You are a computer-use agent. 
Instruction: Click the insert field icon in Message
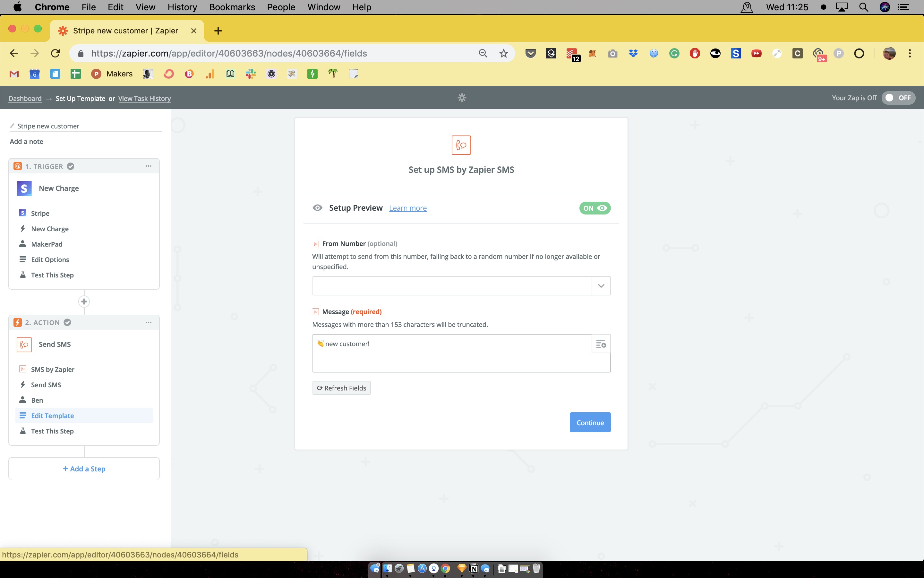[601, 344]
